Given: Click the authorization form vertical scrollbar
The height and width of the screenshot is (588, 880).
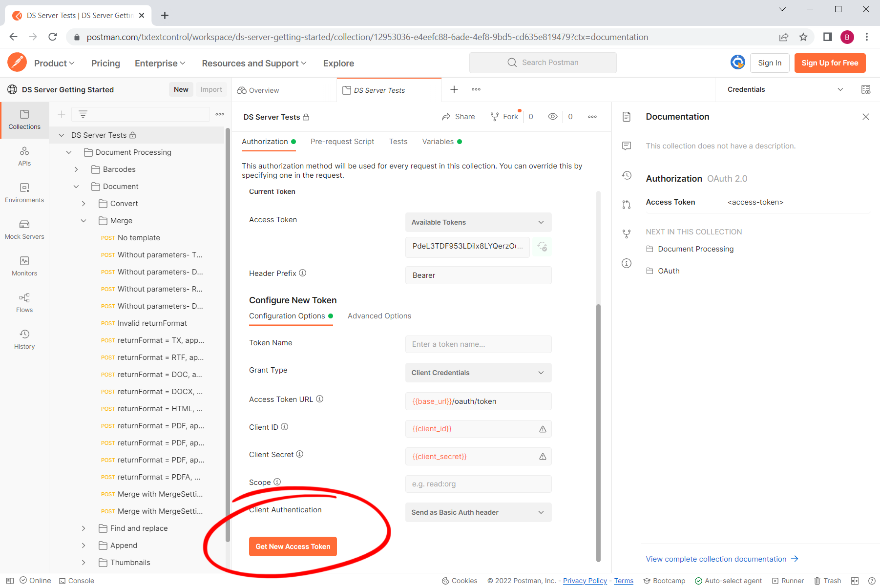Looking at the screenshot, I should 598,432.
